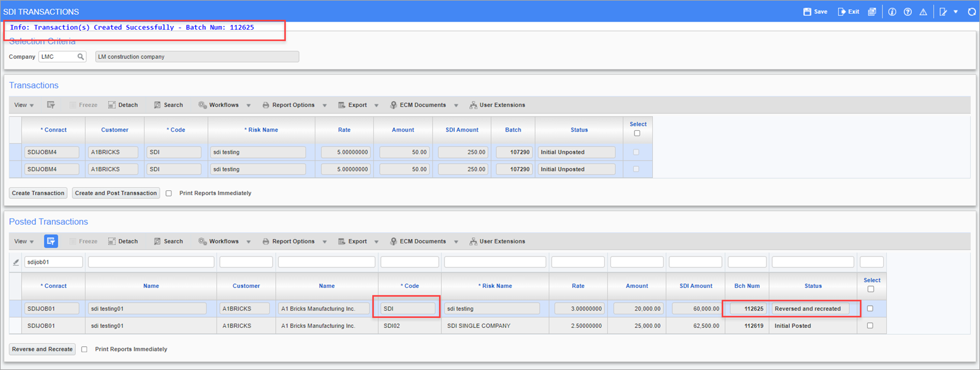This screenshot has width=980, height=370.
Task: Check Select box for batch 112619 row
Action: [870, 326]
